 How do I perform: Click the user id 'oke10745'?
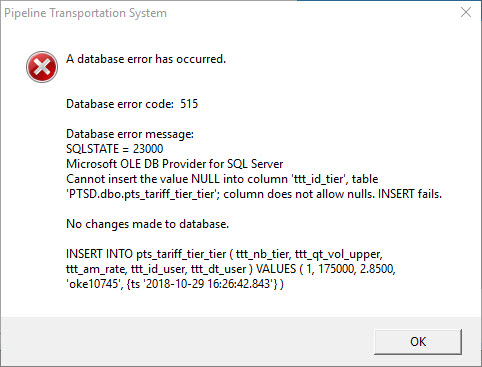click(x=94, y=284)
